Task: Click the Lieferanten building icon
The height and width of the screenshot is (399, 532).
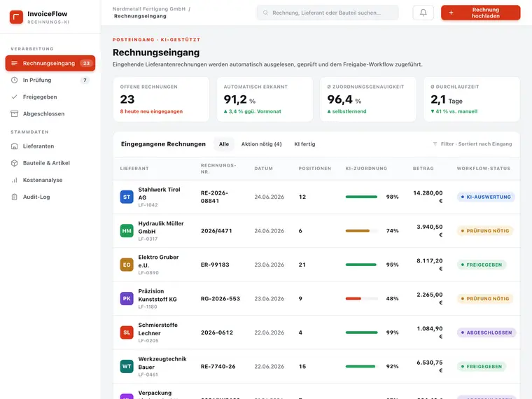Action: (x=14, y=146)
